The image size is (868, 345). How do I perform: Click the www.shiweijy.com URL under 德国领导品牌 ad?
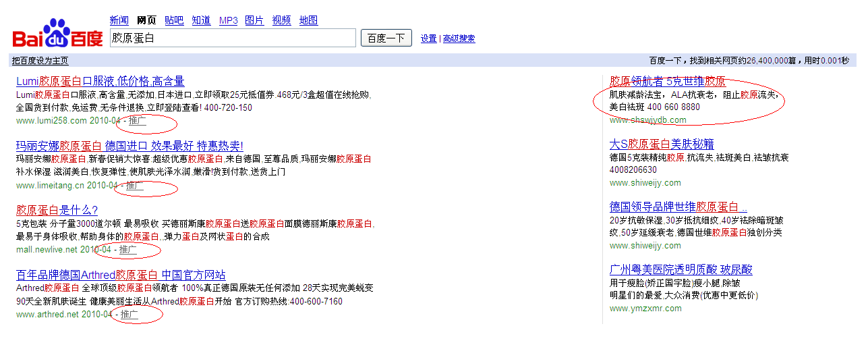pos(645,246)
